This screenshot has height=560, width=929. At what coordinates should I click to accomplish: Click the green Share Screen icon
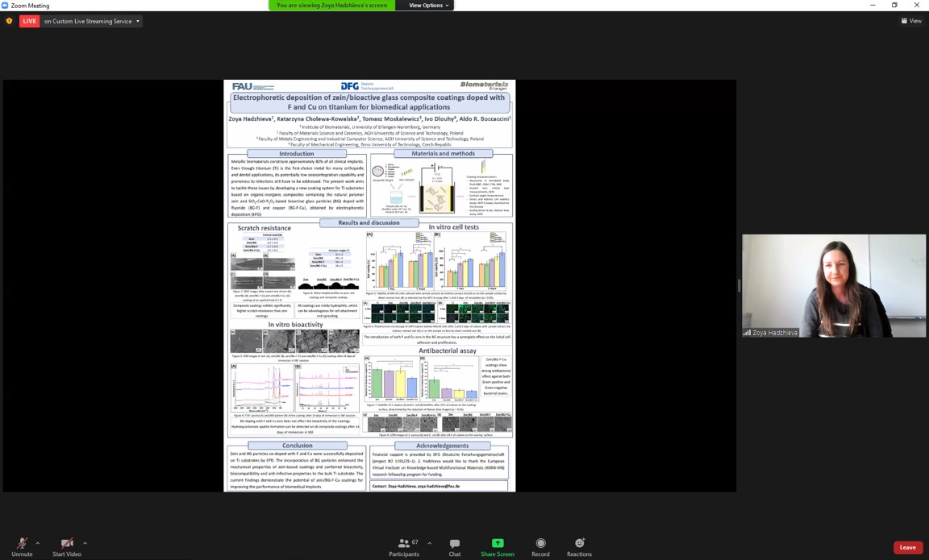coord(498,544)
